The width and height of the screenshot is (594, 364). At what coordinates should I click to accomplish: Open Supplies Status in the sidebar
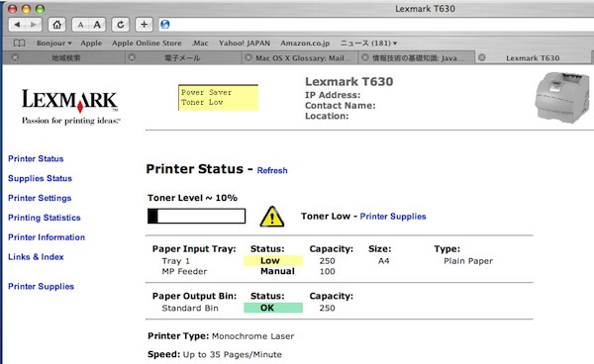40,178
